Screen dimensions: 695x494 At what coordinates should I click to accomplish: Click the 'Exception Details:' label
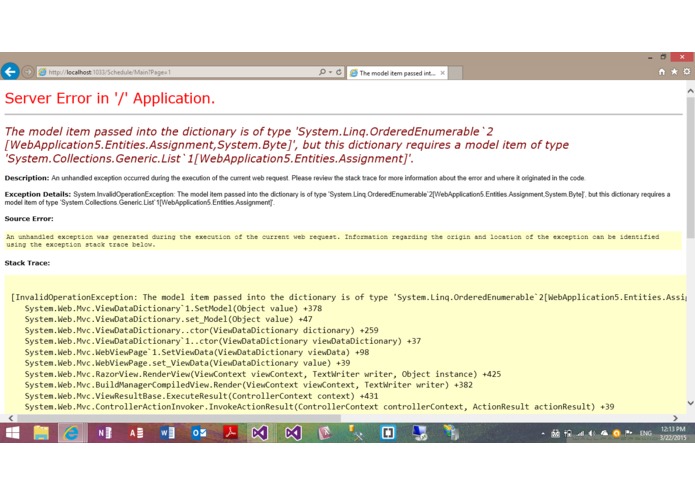(x=38, y=194)
